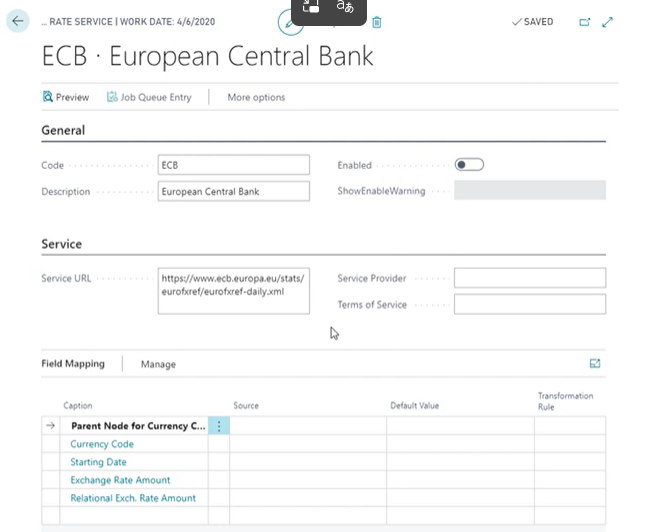The height and width of the screenshot is (532, 651).
Task: Toggle the Enabled switch
Action: pos(469,165)
